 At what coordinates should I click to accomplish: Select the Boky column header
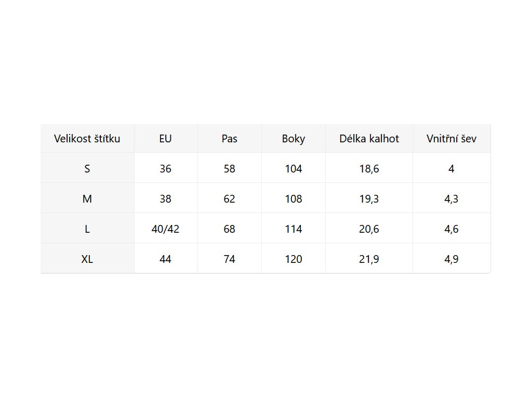pos(294,139)
